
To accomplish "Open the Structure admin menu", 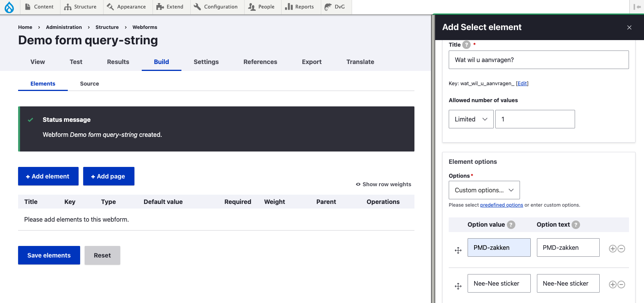I will coord(80,7).
